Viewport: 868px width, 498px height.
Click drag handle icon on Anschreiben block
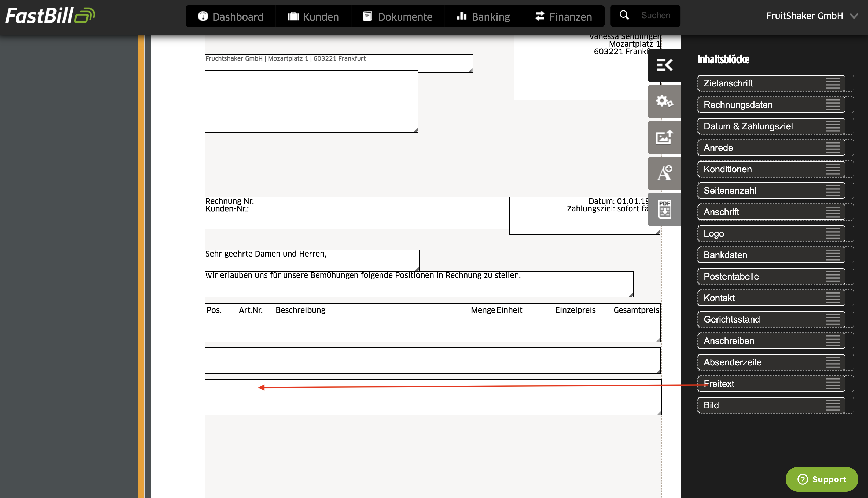click(833, 341)
